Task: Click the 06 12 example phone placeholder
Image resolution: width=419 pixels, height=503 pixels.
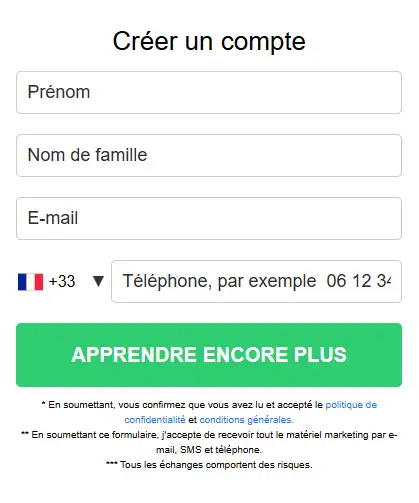Action: (359, 281)
